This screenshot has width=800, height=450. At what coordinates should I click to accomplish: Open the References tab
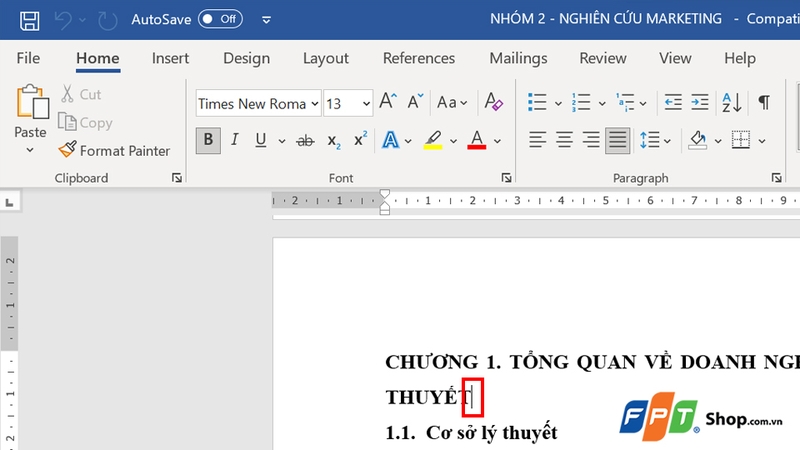419,58
